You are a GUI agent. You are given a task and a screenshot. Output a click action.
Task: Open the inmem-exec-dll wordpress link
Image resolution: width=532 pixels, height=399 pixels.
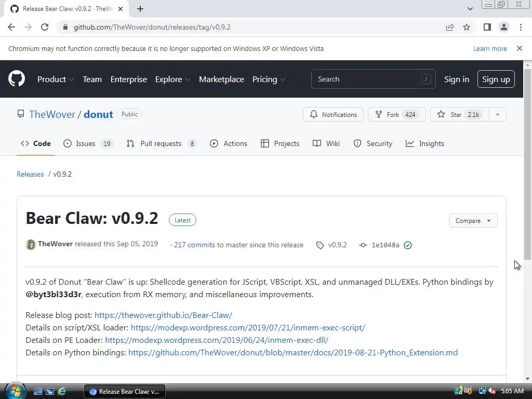click(x=217, y=340)
